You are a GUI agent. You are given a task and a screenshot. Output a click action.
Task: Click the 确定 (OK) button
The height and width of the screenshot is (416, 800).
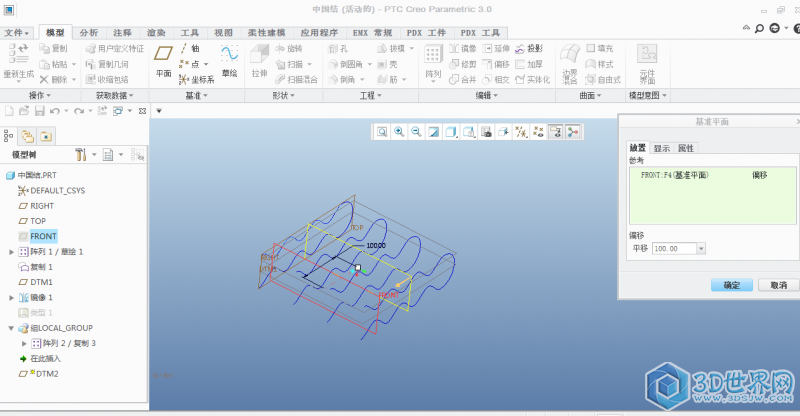click(x=731, y=285)
